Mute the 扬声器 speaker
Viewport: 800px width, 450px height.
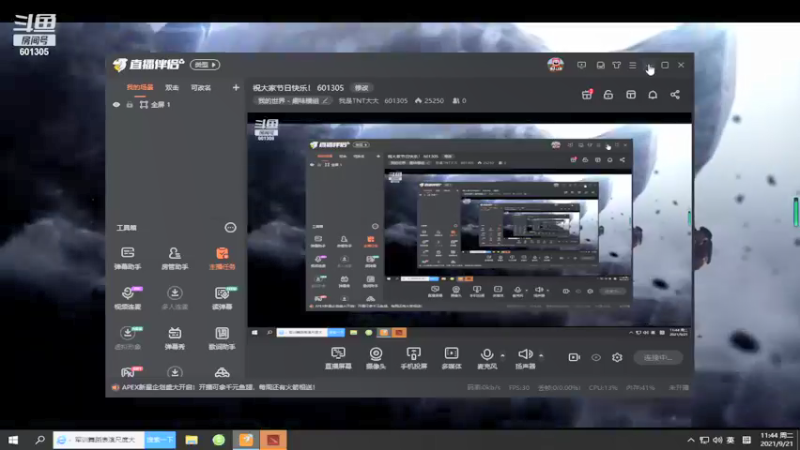525,358
